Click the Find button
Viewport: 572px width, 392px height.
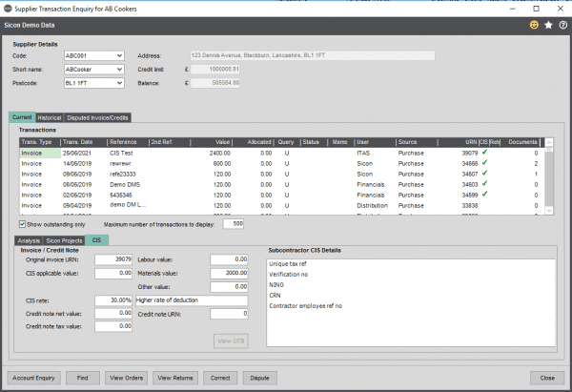pyautogui.click(x=82, y=378)
